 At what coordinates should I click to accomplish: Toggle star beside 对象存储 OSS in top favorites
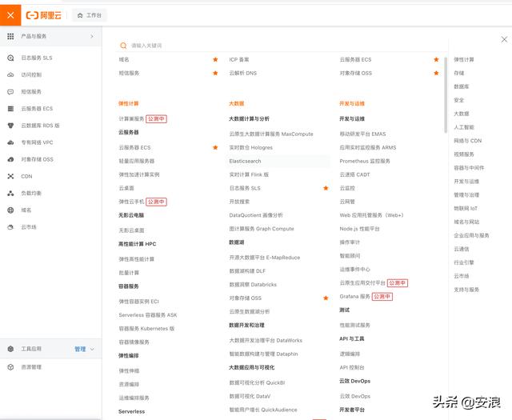pos(436,73)
